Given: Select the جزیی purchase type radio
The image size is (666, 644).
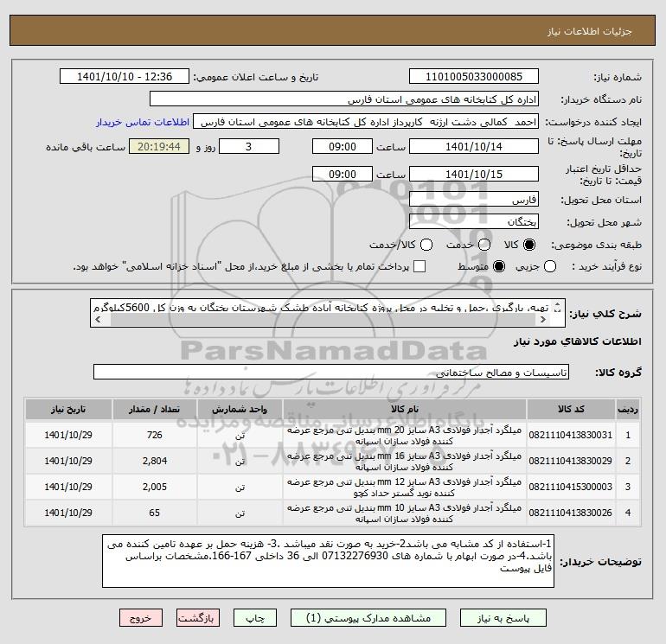Looking at the screenshot, I should click(550, 266).
